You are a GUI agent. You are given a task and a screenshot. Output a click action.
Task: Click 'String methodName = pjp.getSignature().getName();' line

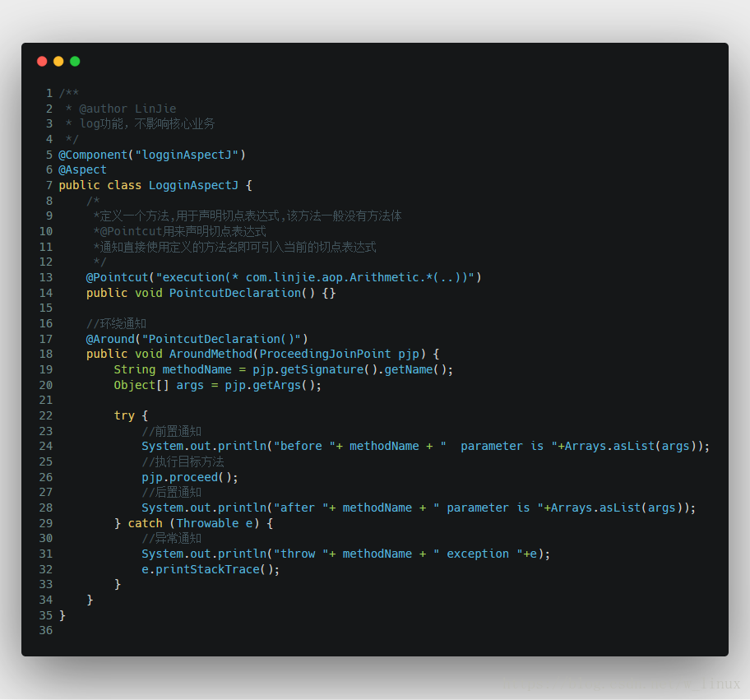coord(283,370)
